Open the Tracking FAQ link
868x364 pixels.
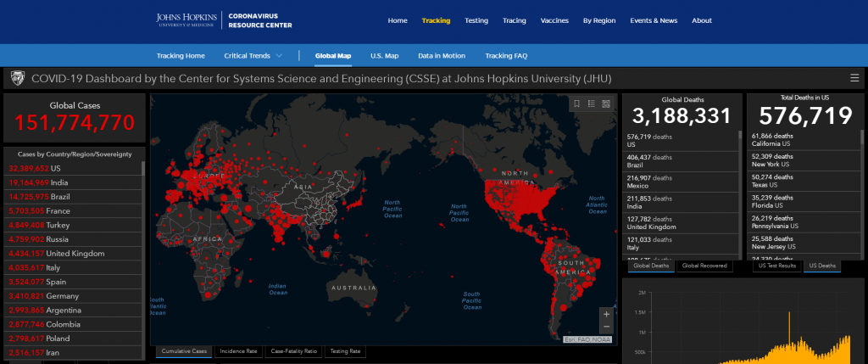coord(506,56)
